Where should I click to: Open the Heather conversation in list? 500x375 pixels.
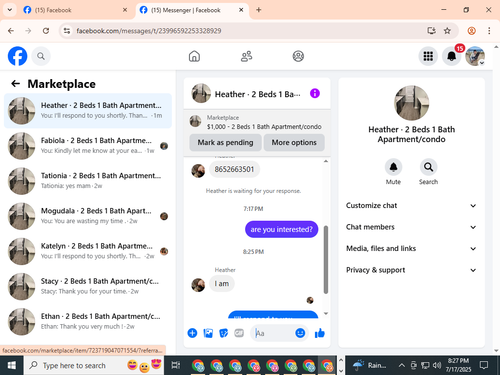[x=88, y=111]
